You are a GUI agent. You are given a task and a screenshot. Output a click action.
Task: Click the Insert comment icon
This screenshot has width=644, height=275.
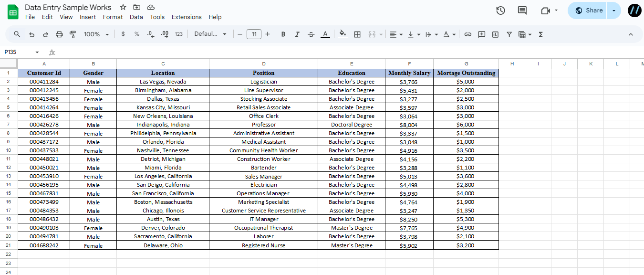point(482,34)
